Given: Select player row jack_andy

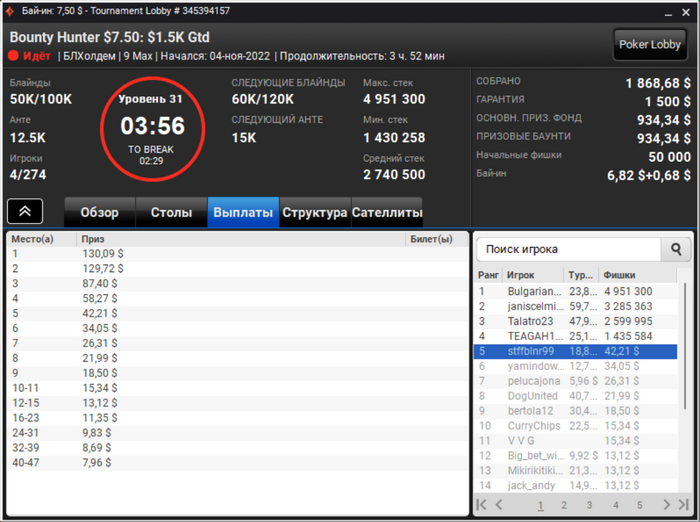Looking at the screenshot, I should point(575,485).
